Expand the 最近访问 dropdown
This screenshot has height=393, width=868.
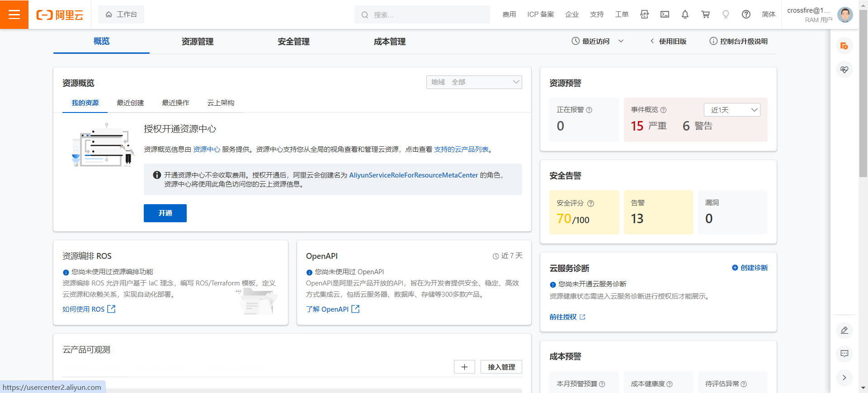597,41
